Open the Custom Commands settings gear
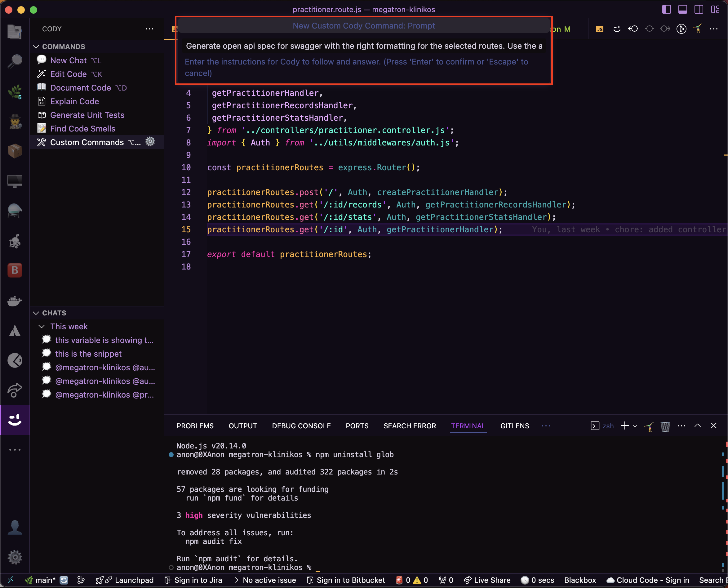Viewport: 728px width, 588px height. coord(150,142)
